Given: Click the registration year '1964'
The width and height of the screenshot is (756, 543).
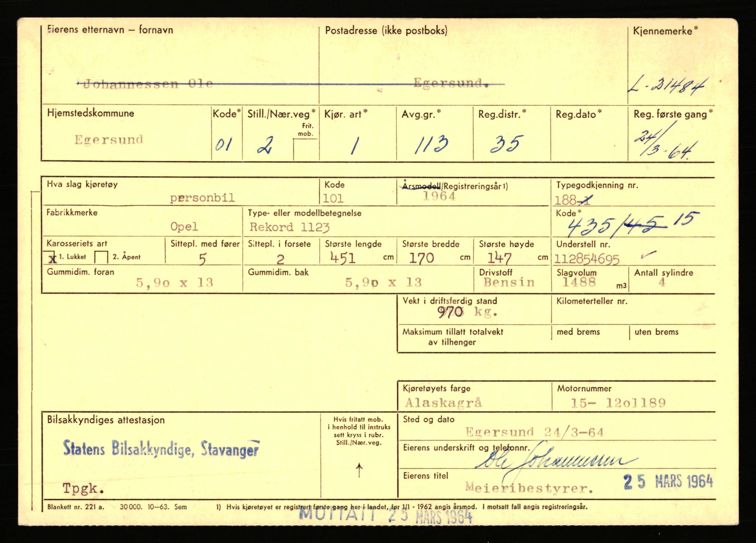Looking at the screenshot, I should click(439, 196).
